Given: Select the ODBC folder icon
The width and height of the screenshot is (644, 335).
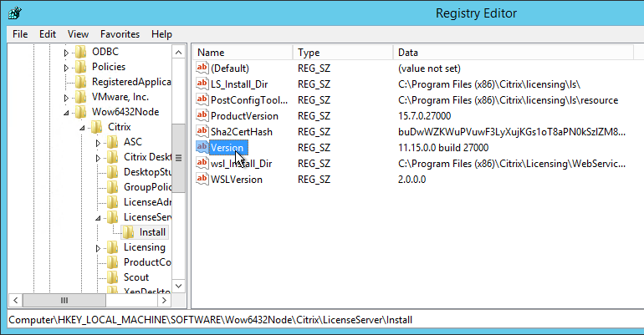Looking at the screenshot, I should 81,52.
